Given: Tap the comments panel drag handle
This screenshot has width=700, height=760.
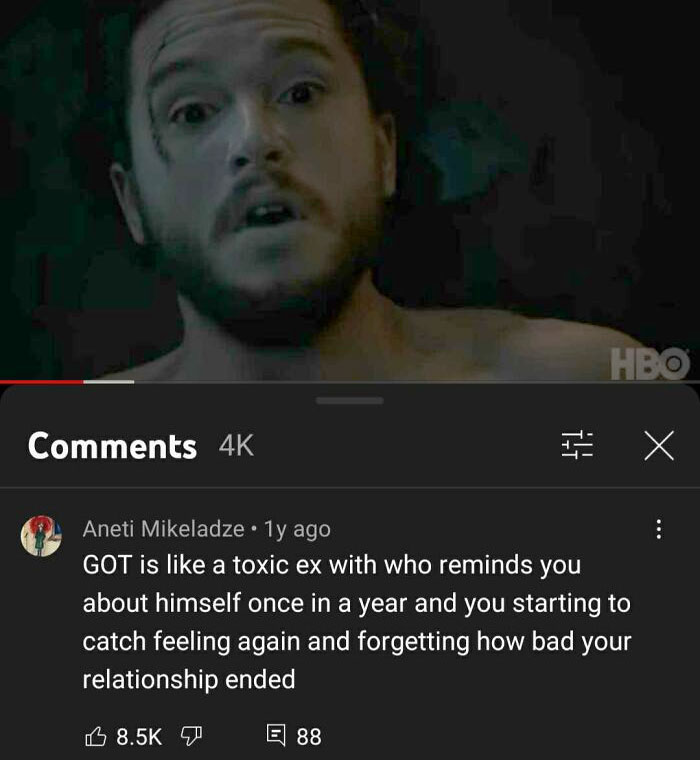Looking at the screenshot, I should click(350, 401).
